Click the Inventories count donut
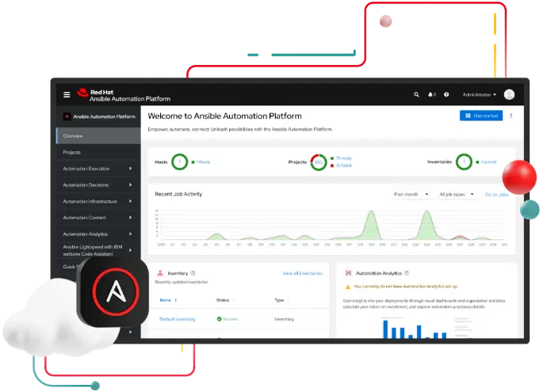 coord(464,162)
